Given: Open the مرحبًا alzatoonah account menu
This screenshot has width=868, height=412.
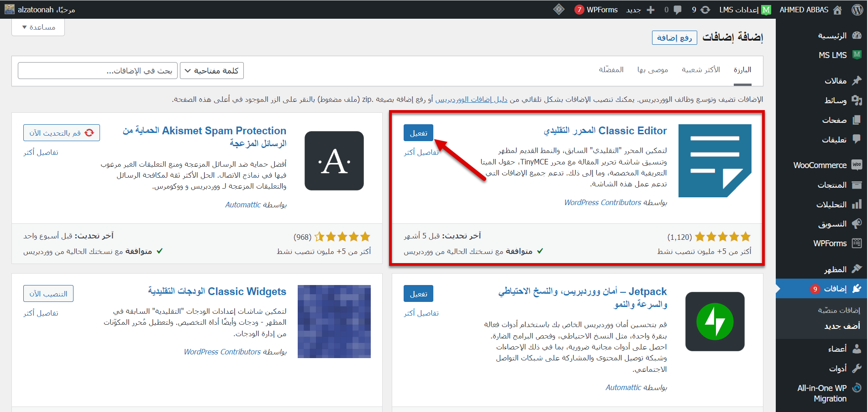Looking at the screenshot, I should click(x=40, y=10).
